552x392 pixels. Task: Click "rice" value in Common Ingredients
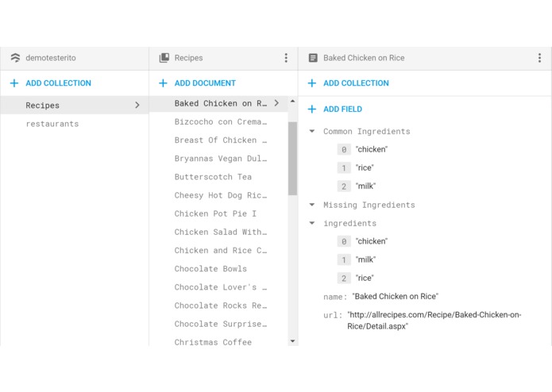(x=365, y=167)
